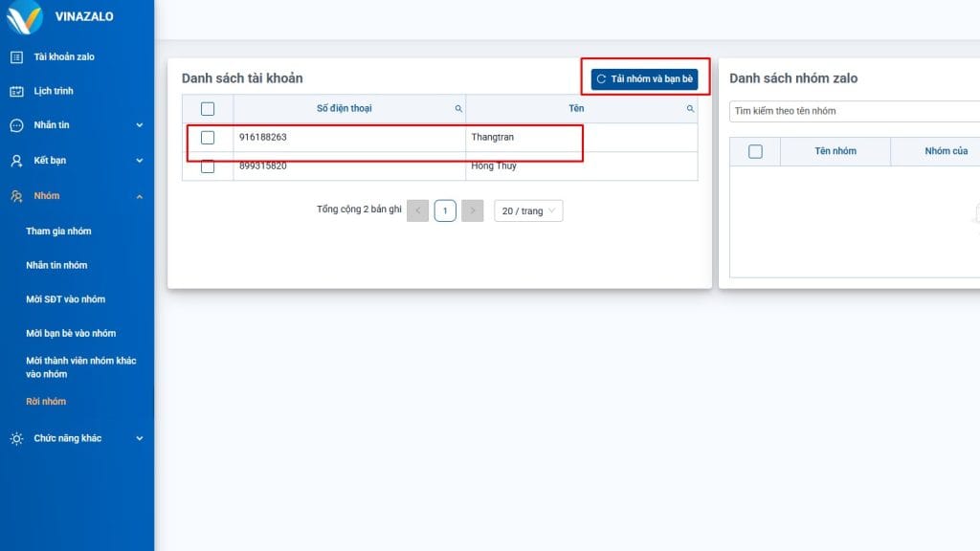The height and width of the screenshot is (551, 980).
Task: Open Tài khoản zalo sidebar icon
Action: pos(16,57)
